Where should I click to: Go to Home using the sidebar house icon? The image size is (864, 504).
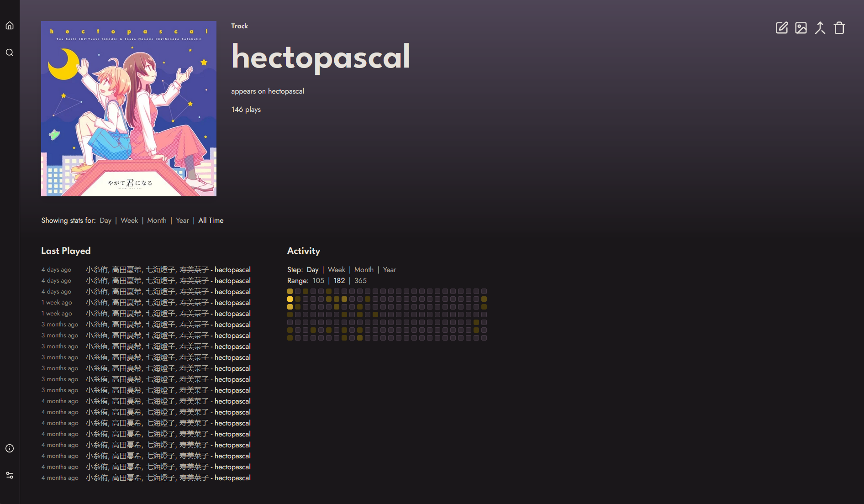pyautogui.click(x=10, y=25)
